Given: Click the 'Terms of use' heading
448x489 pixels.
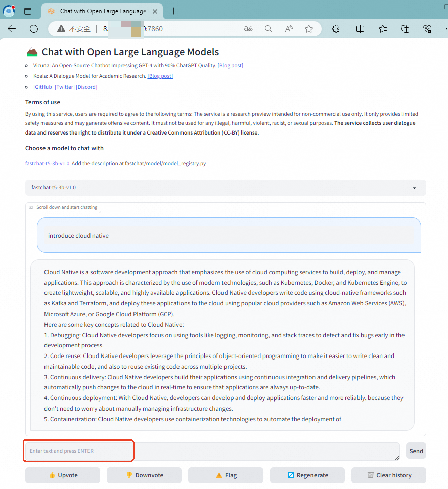Looking at the screenshot, I should (x=42, y=102).
